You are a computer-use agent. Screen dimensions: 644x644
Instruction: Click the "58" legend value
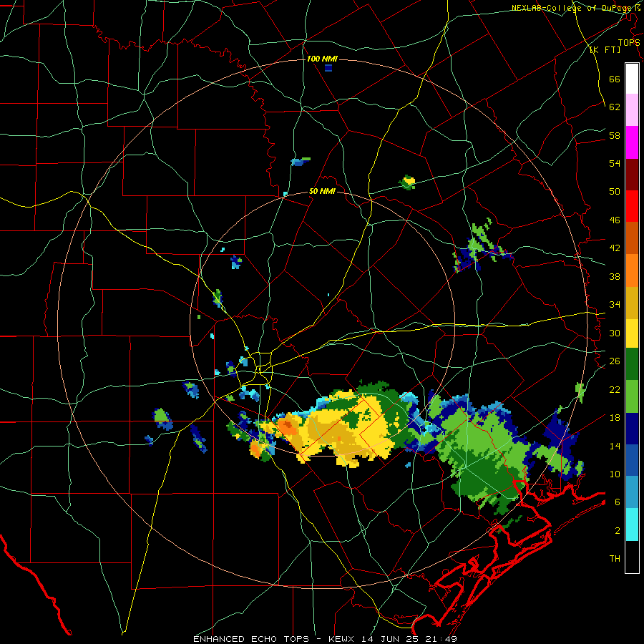[x=615, y=135]
